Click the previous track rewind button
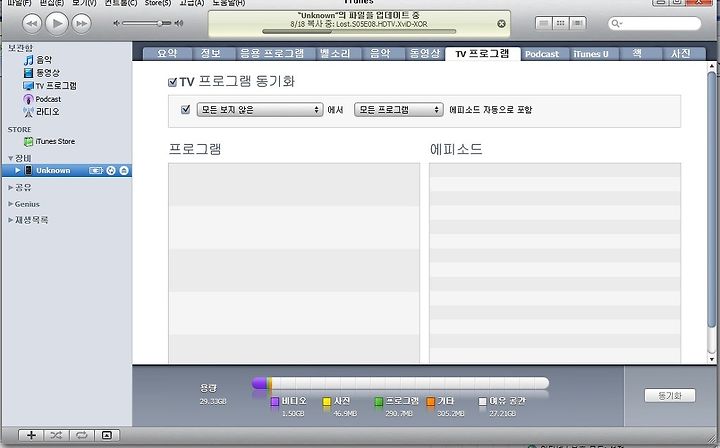This screenshot has width=720, height=448. coord(32,23)
